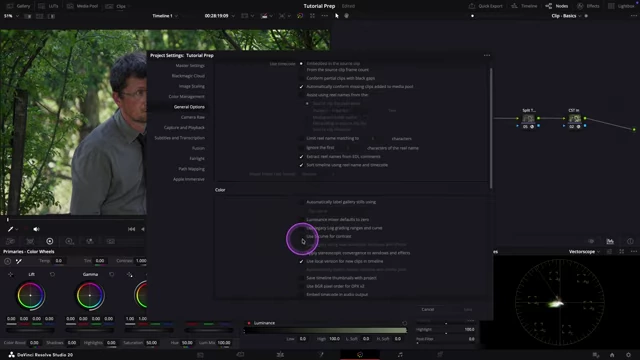
Task: Open Capture and Playback settings
Action: pyautogui.click(x=184, y=128)
